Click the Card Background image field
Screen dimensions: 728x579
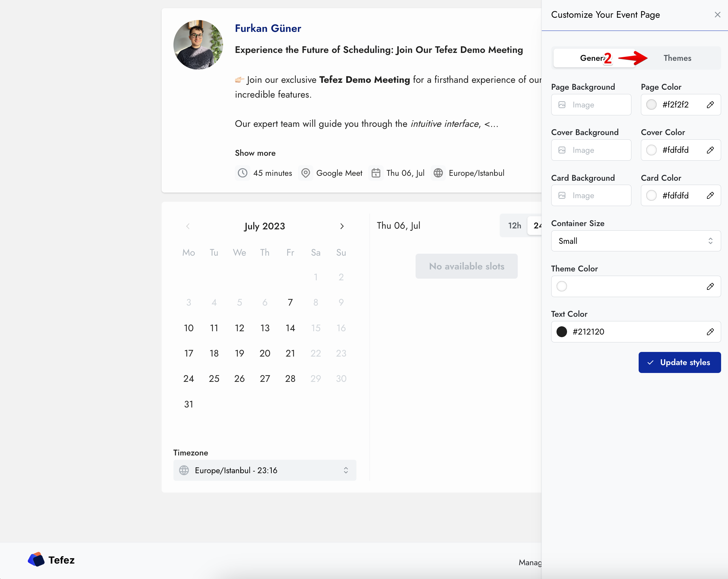click(591, 195)
